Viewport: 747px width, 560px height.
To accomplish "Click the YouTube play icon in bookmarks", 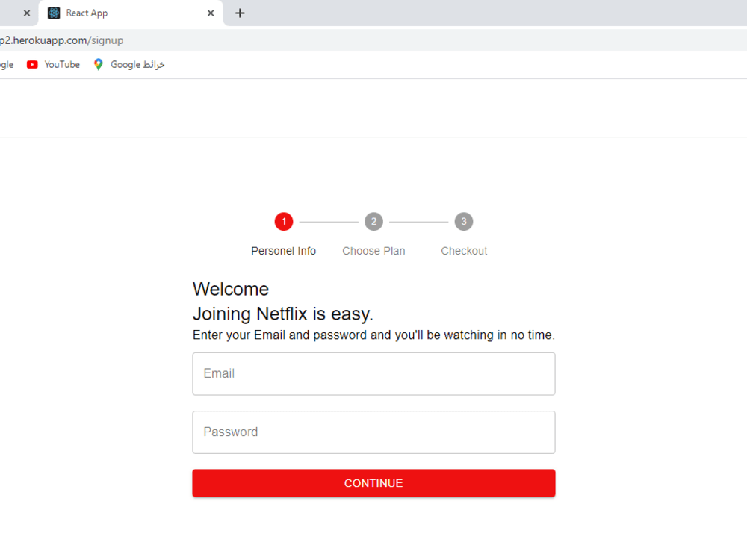I will point(32,64).
